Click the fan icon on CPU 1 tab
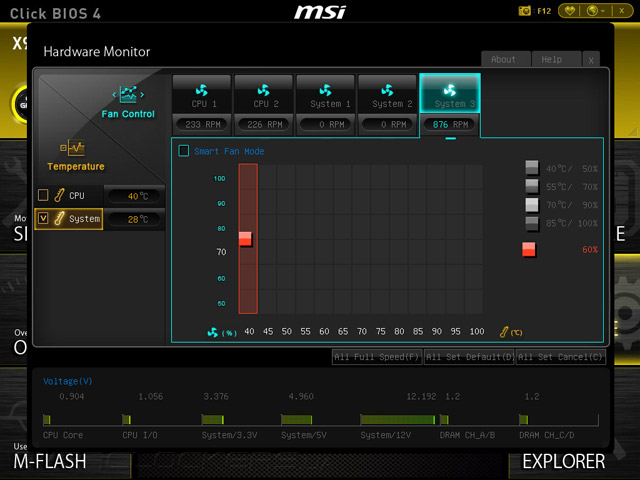640x480 pixels. point(201,90)
